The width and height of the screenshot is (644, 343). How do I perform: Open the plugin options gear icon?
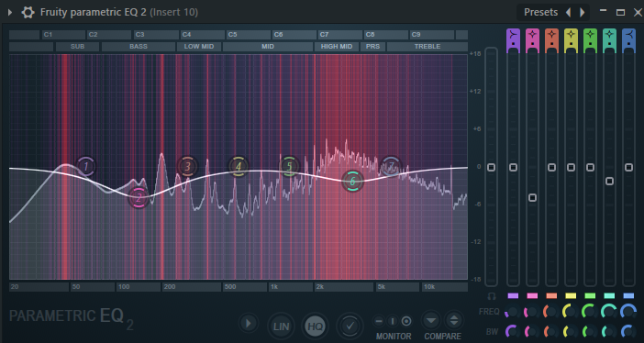point(28,12)
